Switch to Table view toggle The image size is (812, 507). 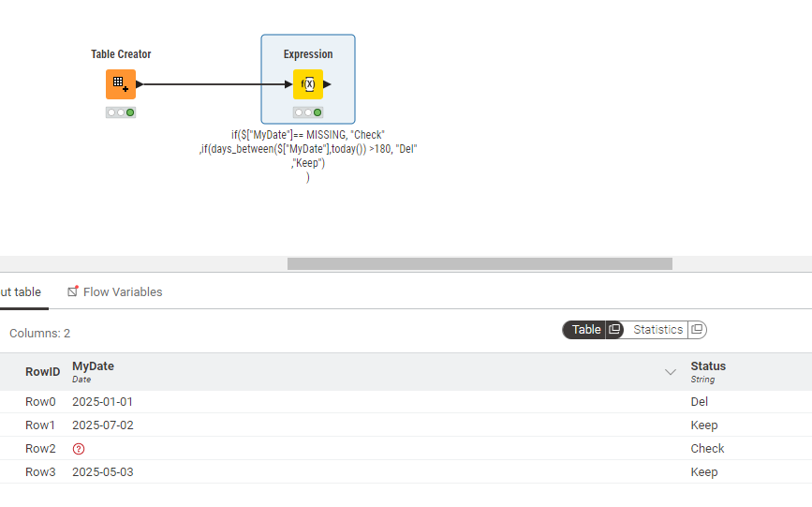click(x=586, y=330)
